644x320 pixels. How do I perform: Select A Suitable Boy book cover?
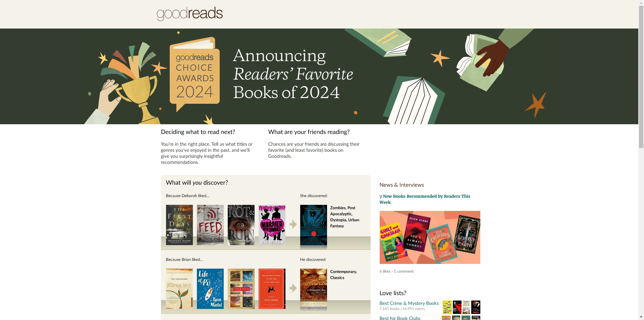(313, 290)
